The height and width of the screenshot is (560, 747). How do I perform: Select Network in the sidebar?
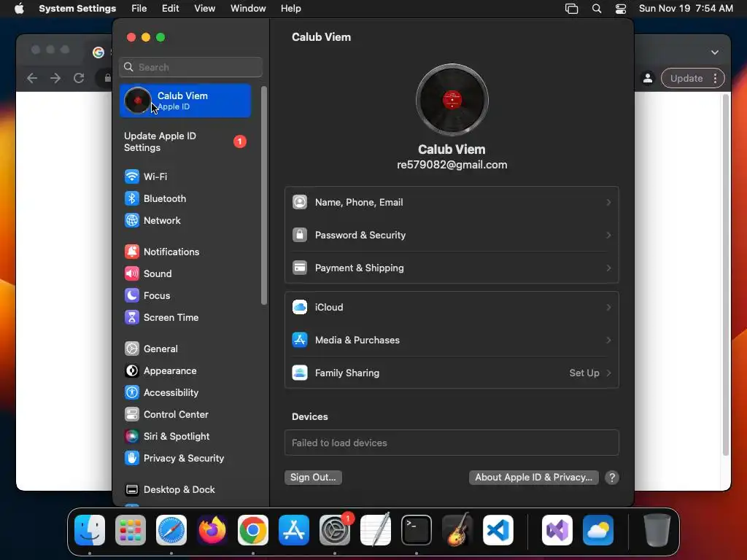pos(186,220)
